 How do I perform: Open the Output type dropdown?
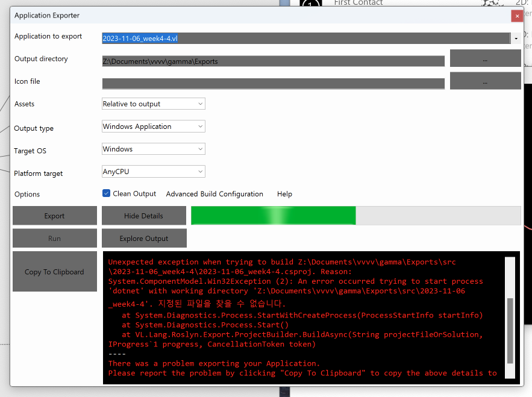[154, 127]
